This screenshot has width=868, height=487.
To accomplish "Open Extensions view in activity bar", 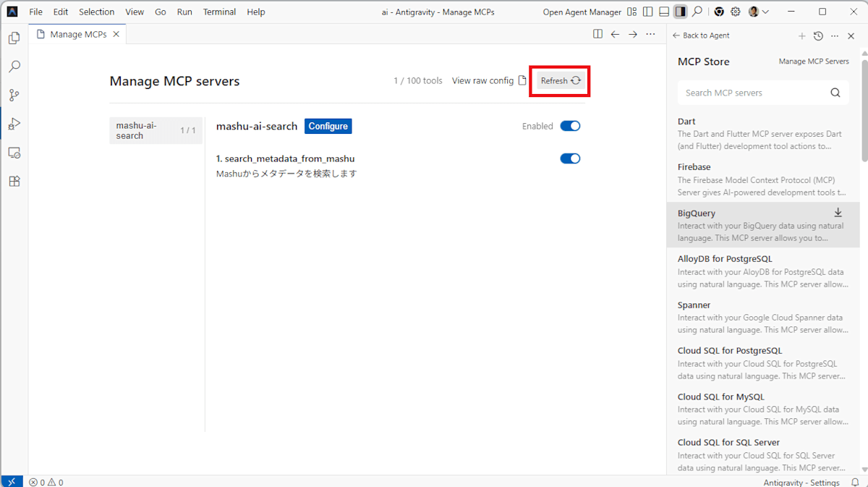I will coord(14,181).
